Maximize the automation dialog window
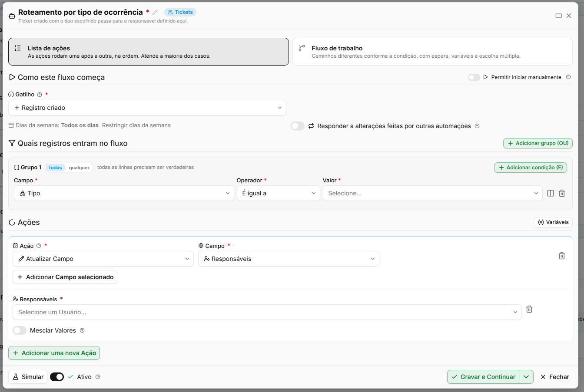 [x=559, y=16]
